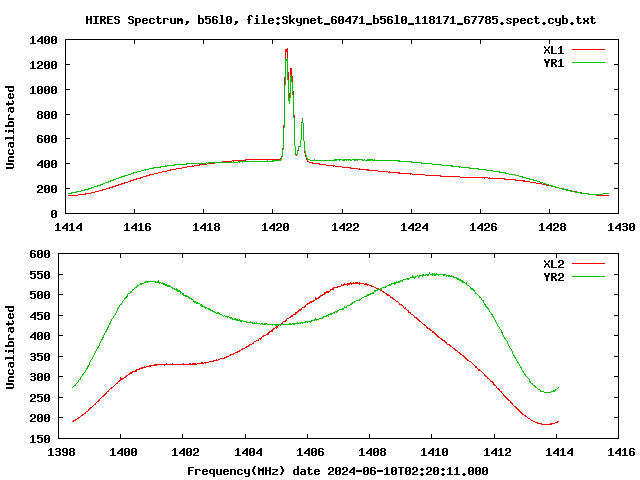Click the 1400 y-axis tick in top plot
Viewport: 640px width, 480px height.
pos(43,40)
